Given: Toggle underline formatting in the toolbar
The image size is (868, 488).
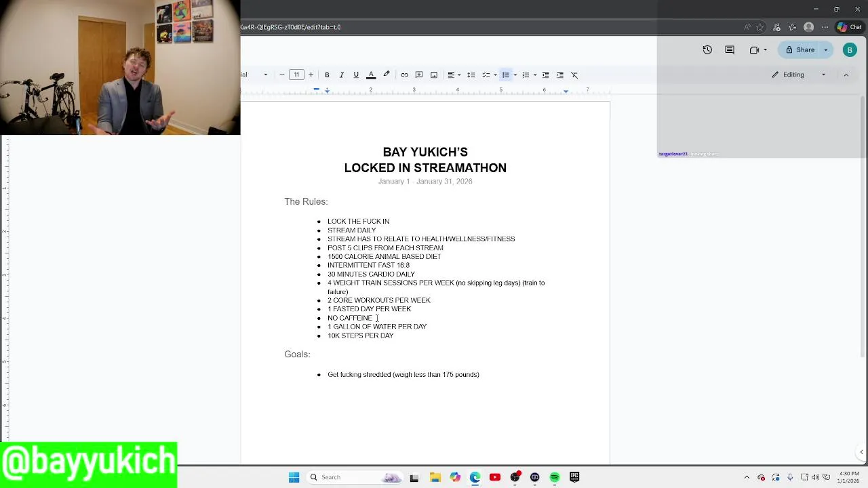Looking at the screenshot, I should (356, 75).
